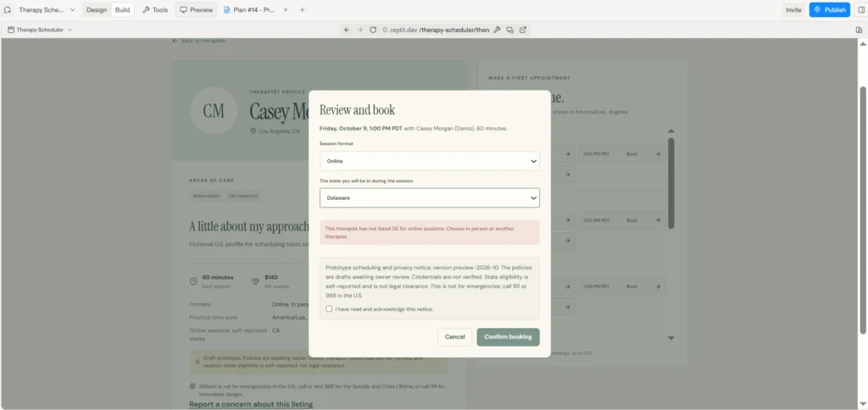Open preview dev tools wrench icon
This screenshot has width=868, height=410.
click(497, 30)
